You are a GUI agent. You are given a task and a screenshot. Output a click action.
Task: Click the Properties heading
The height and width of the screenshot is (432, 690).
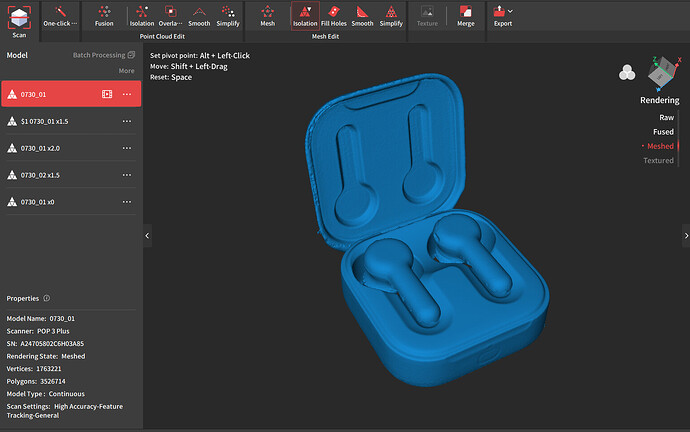(22, 298)
